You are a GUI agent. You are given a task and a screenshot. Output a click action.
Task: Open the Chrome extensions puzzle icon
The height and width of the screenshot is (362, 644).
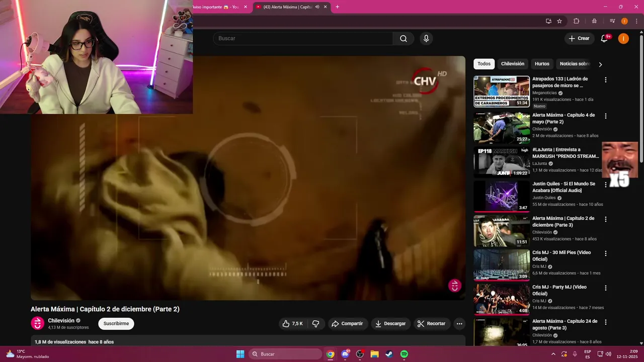point(577,21)
